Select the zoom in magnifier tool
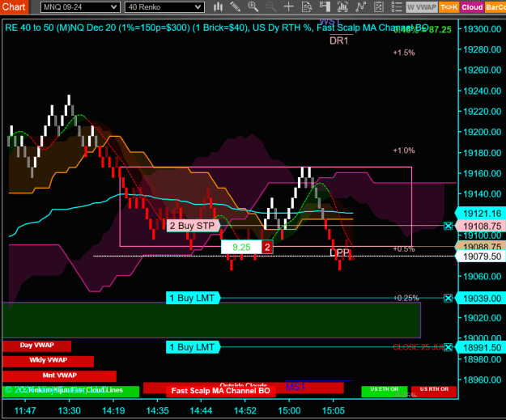The height and width of the screenshot is (420, 506). point(253,6)
